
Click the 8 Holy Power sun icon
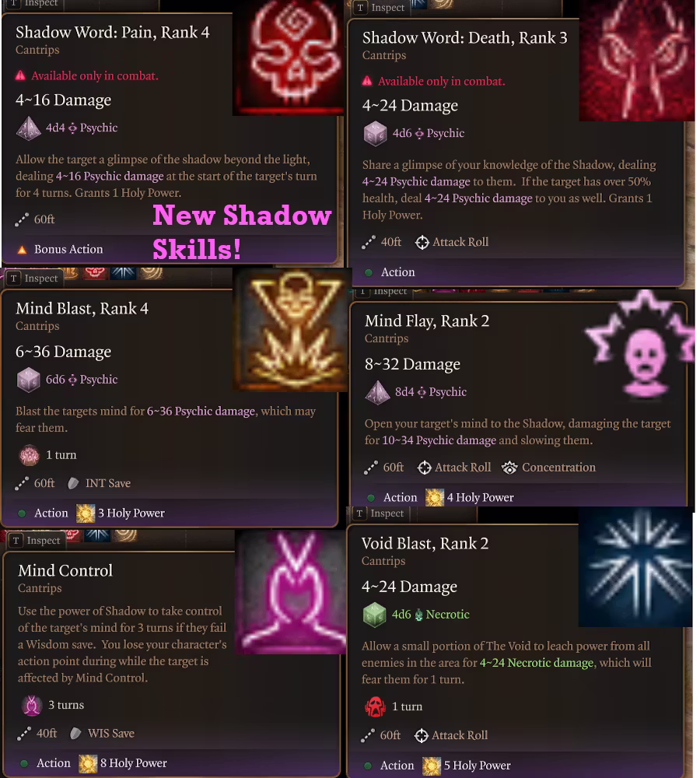(88, 763)
